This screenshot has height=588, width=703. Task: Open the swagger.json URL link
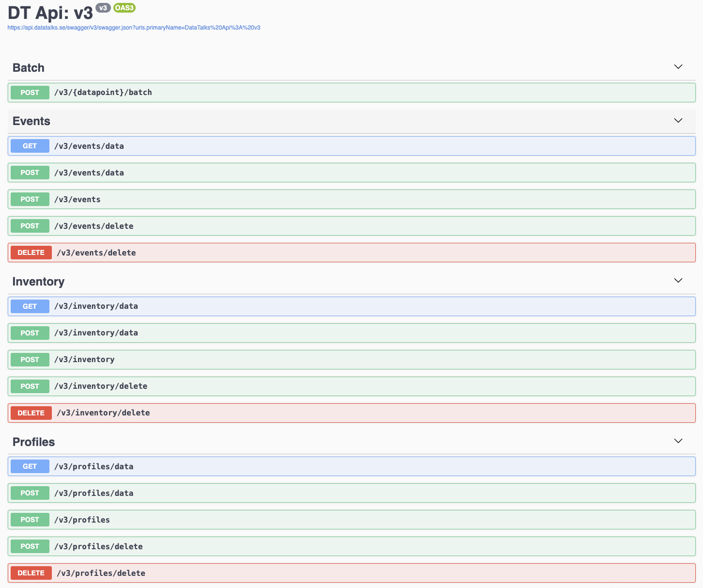click(134, 28)
